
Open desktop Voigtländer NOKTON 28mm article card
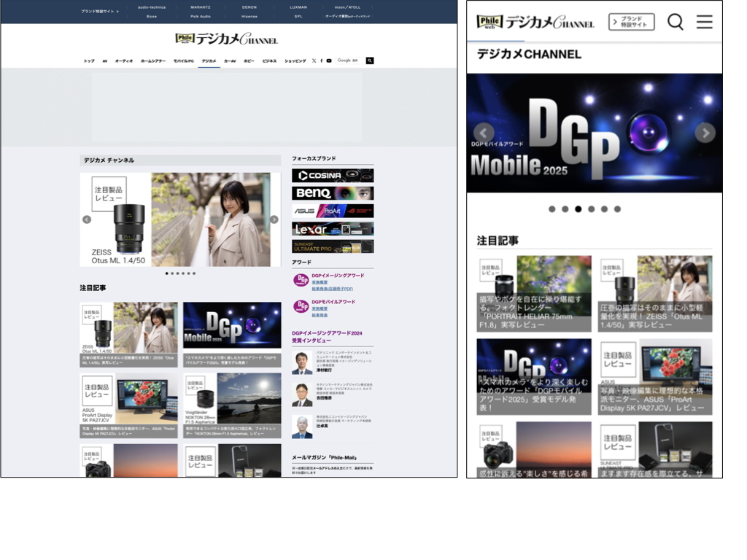coord(232,405)
